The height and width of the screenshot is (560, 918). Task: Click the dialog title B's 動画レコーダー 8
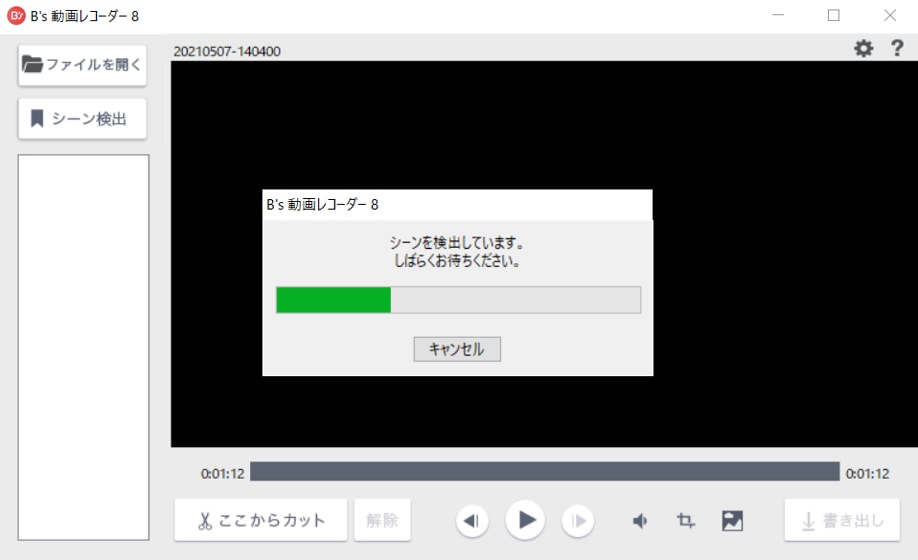click(323, 205)
